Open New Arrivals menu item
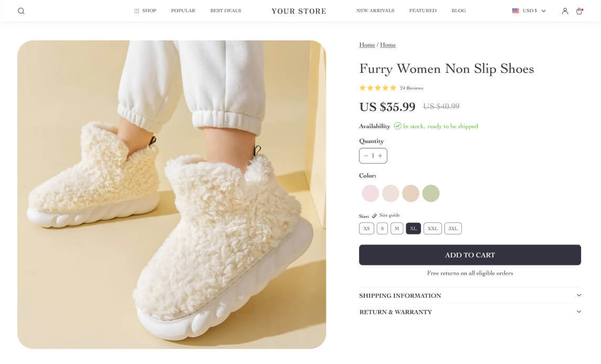601x364 pixels. (x=375, y=11)
